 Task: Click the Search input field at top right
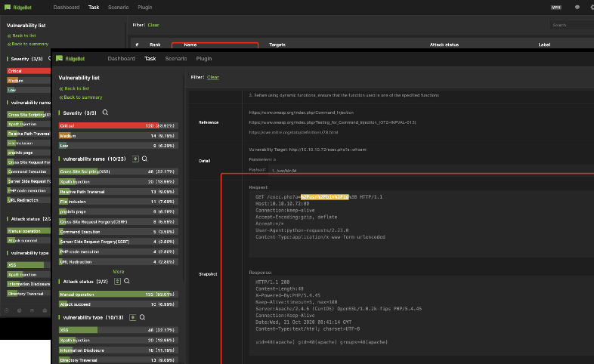coord(571,25)
